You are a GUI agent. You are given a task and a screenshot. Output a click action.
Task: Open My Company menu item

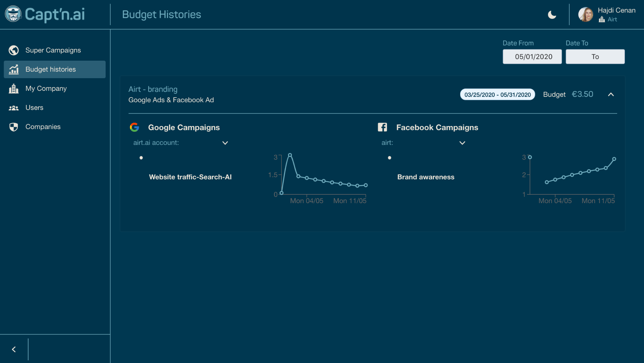(x=55, y=88)
